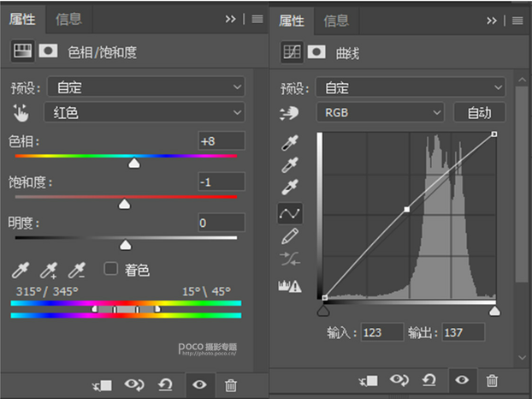Image resolution: width=532 pixels, height=399 pixels.
Task: Reset Hue/Saturation to defaults
Action: tap(165, 384)
